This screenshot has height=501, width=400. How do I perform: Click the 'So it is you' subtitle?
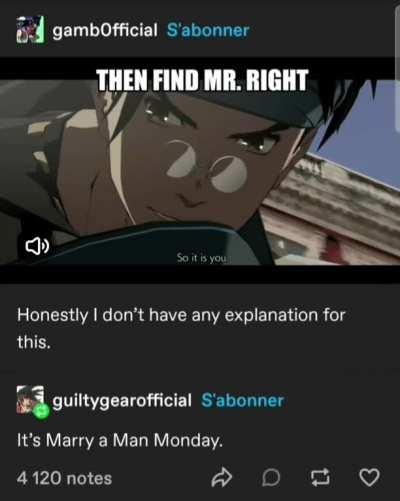pyautogui.click(x=202, y=258)
